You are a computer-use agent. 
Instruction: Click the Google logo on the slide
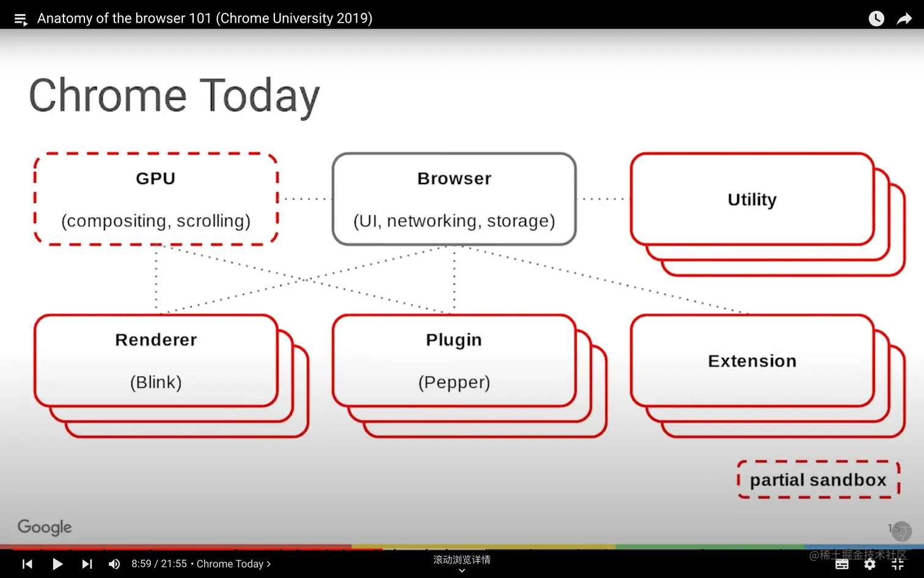45,527
